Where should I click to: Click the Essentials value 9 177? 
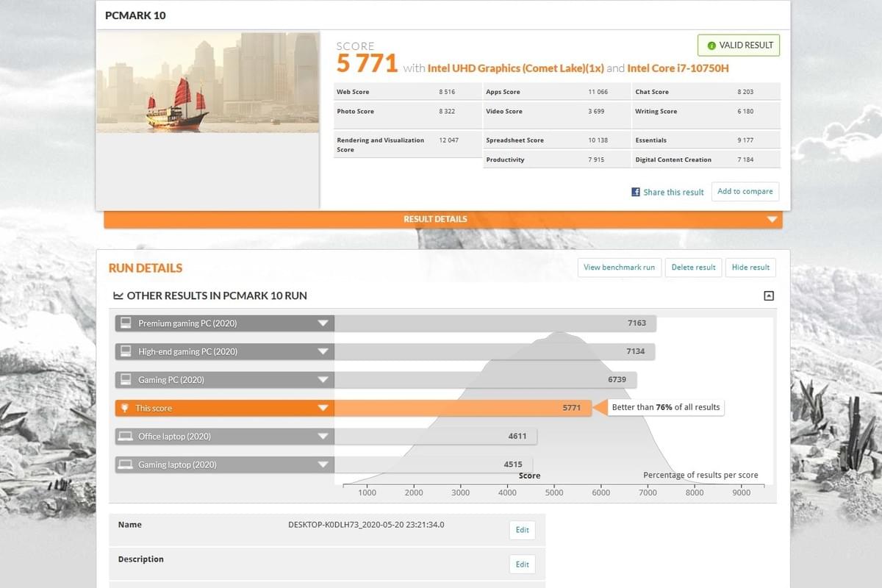pos(745,140)
